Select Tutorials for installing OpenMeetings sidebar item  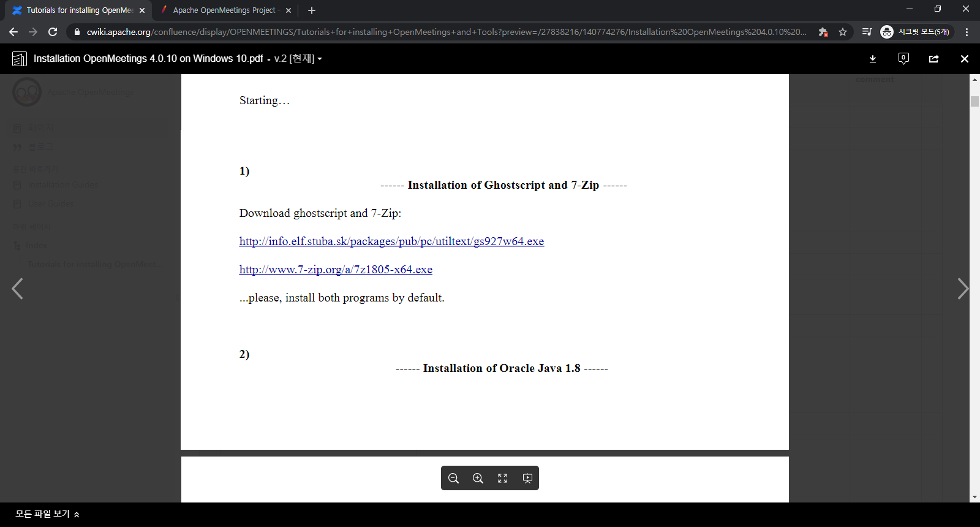tap(95, 264)
